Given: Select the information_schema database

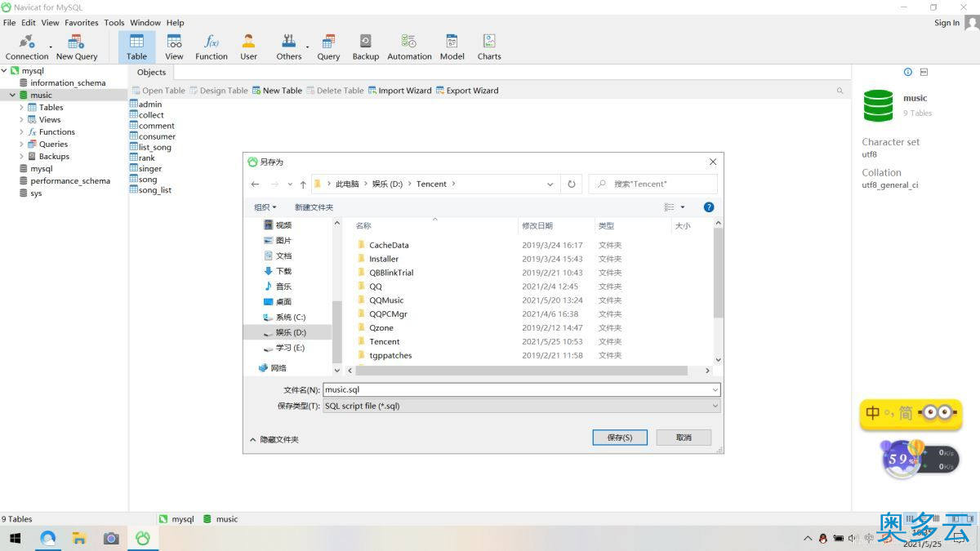Looking at the screenshot, I should [68, 83].
